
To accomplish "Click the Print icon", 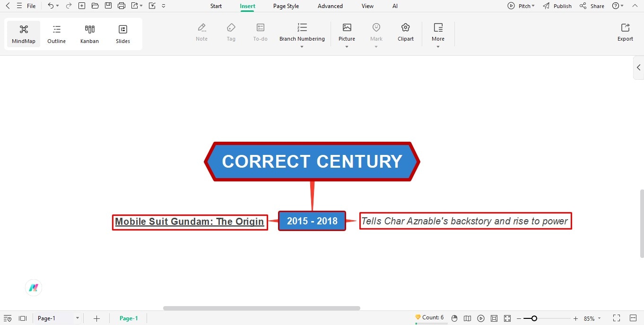I will coord(122,6).
